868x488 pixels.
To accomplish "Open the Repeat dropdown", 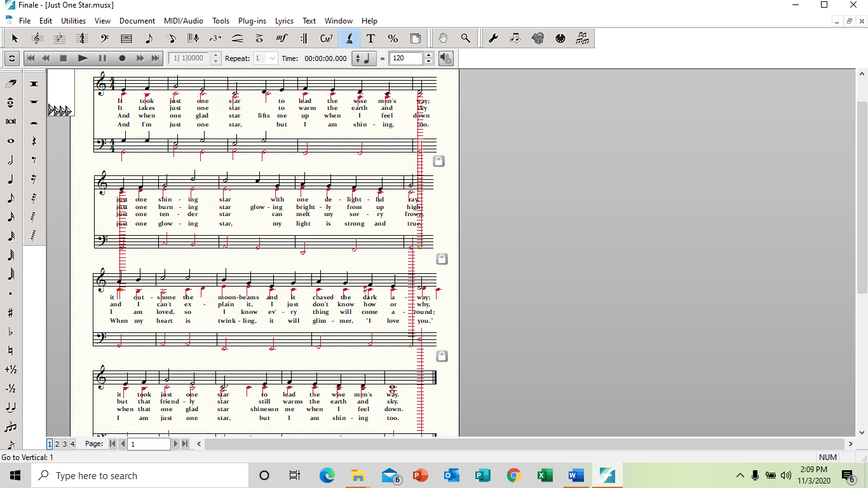I will pos(273,58).
